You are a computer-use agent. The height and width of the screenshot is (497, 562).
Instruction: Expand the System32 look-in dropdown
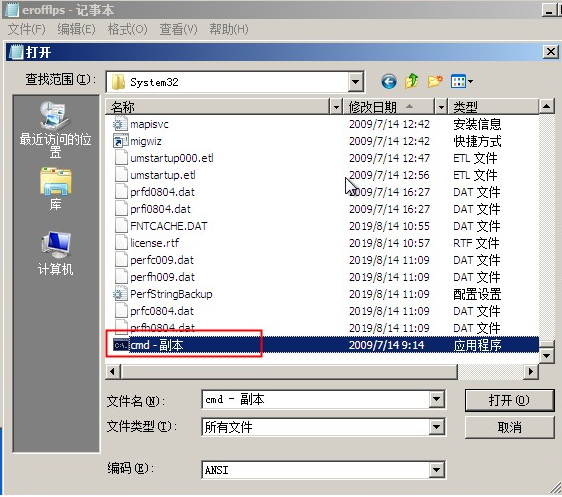click(x=355, y=82)
